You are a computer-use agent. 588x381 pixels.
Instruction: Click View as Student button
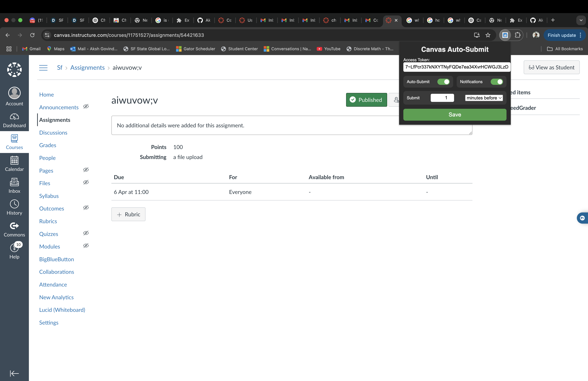tap(551, 67)
